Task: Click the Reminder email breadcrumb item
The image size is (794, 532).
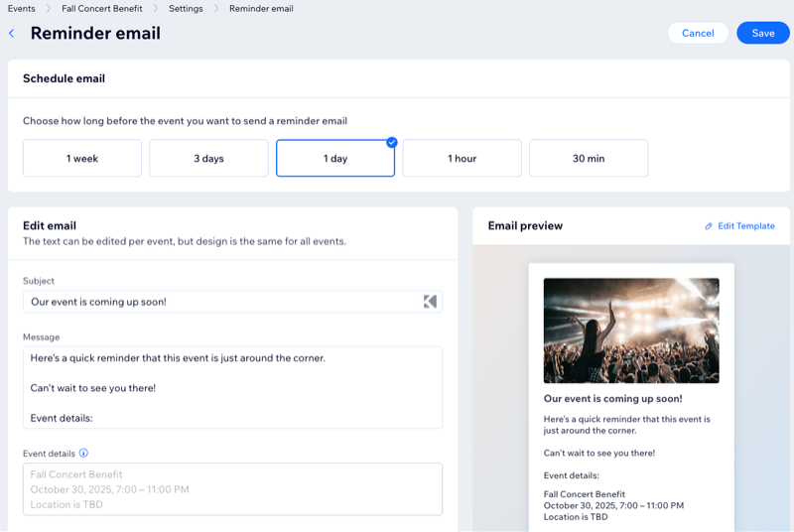Action: (x=261, y=9)
